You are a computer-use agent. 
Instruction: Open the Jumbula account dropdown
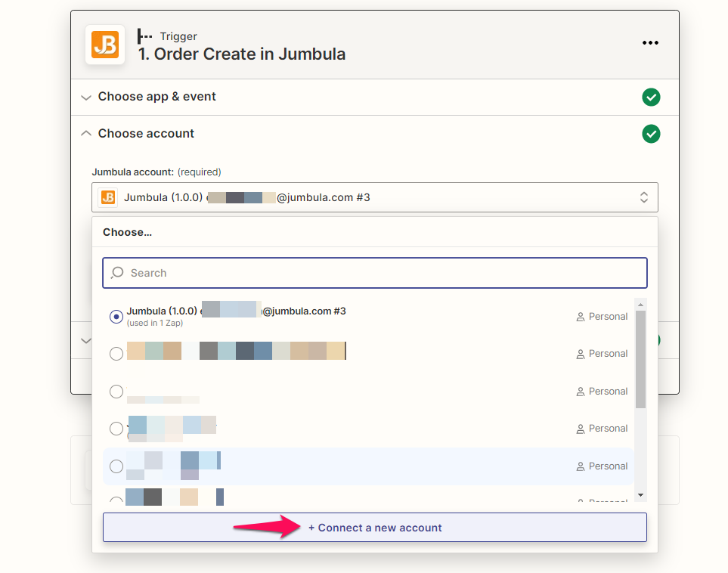[x=375, y=197]
